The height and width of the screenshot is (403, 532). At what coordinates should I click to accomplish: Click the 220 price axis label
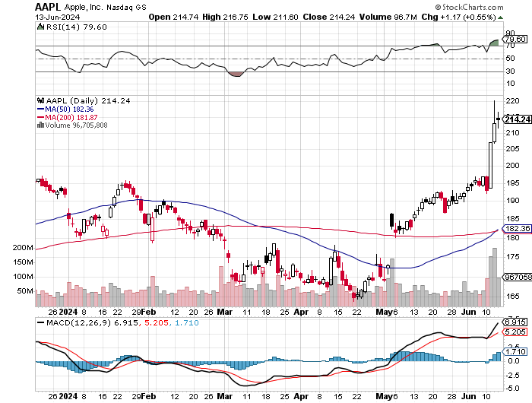(512, 101)
